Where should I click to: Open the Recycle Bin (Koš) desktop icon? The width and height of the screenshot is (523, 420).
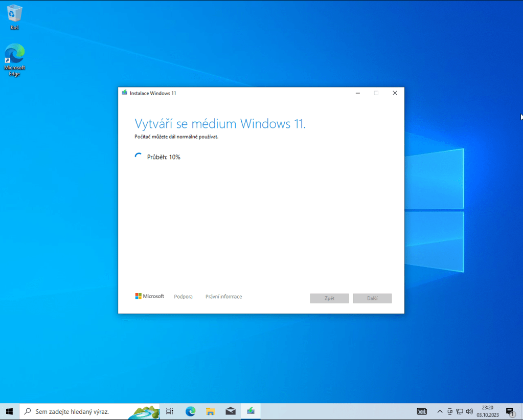click(x=14, y=15)
